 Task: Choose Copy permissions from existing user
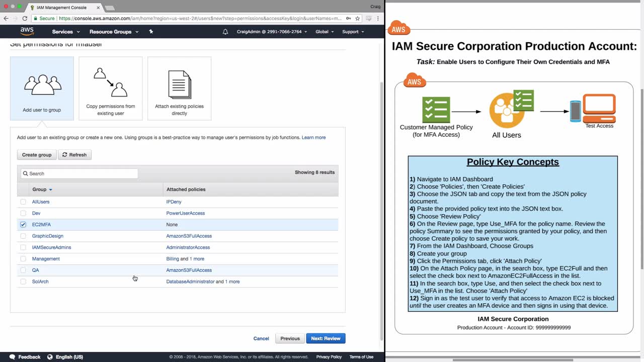coord(111,88)
